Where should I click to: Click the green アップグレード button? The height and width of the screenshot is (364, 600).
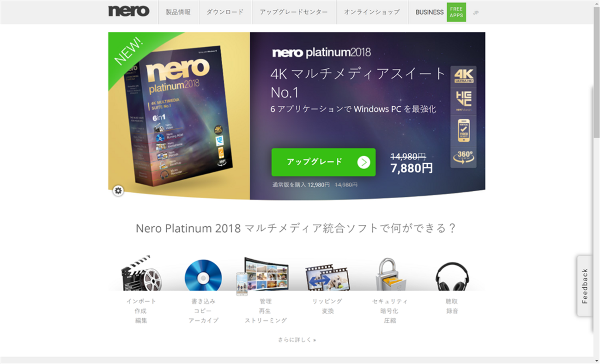323,162
